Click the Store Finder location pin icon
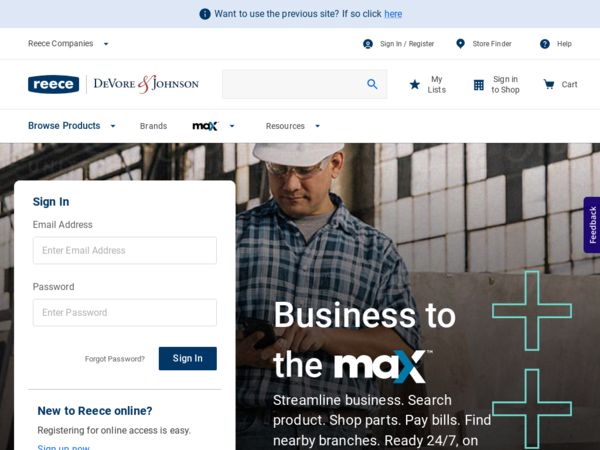600x450 pixels. point(461,44)
